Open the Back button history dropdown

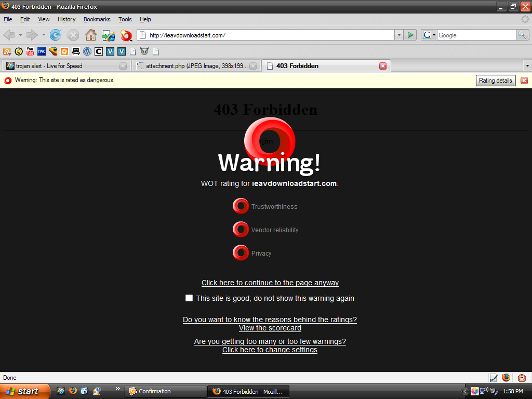coord(20,35)
